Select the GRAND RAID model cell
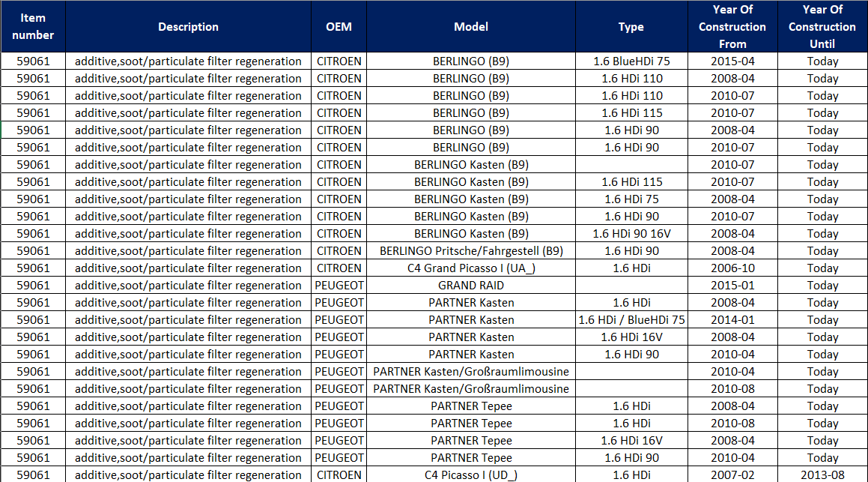Viewport: 868px width, 482px height. pos(471,286)
